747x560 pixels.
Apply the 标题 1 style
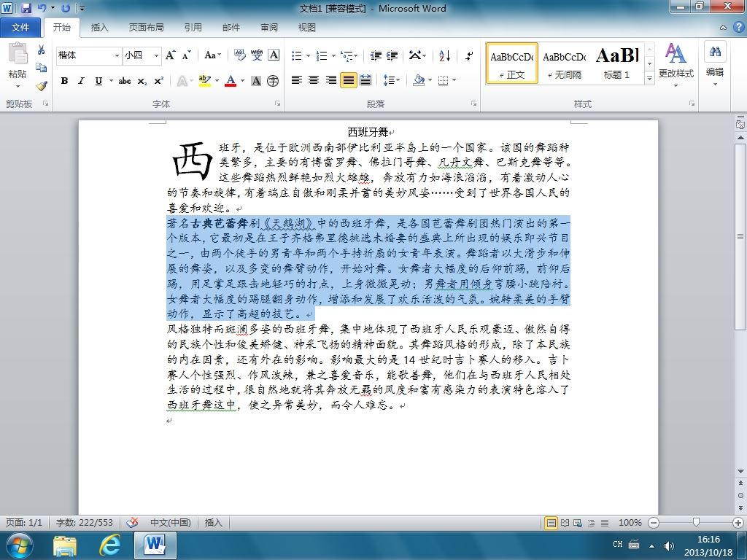pos(617,63)
